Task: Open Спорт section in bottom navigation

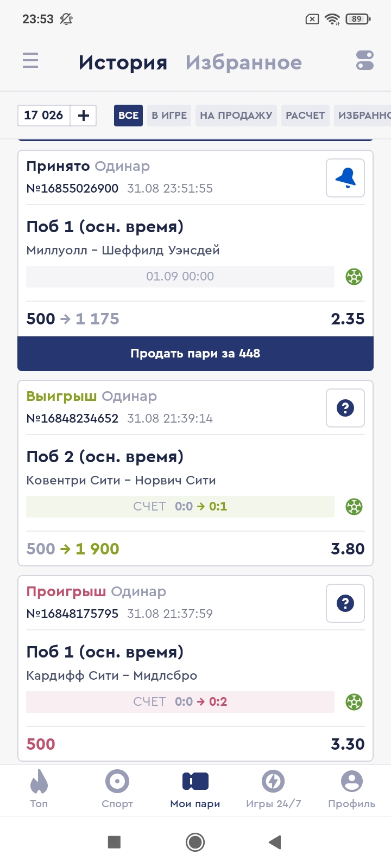Action: pos(117,789)
